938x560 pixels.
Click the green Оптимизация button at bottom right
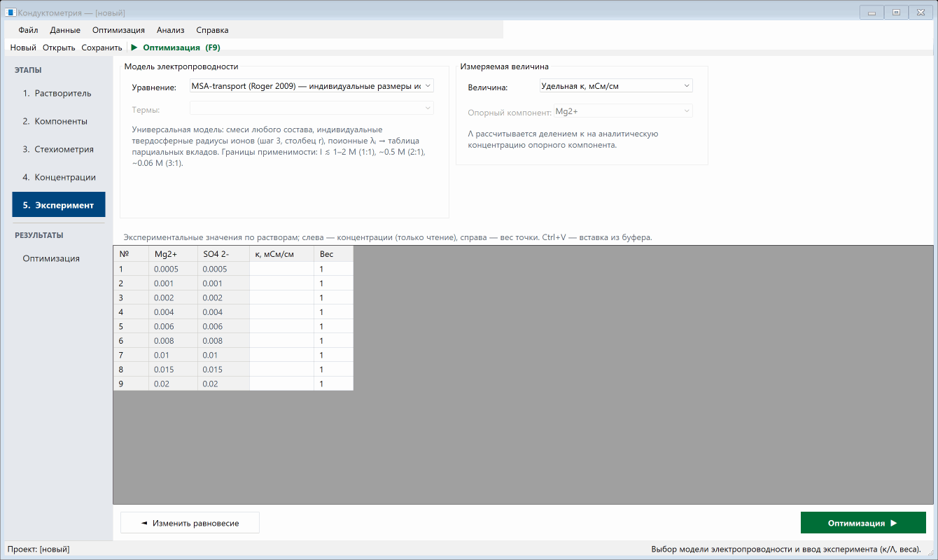pos(863,523)
